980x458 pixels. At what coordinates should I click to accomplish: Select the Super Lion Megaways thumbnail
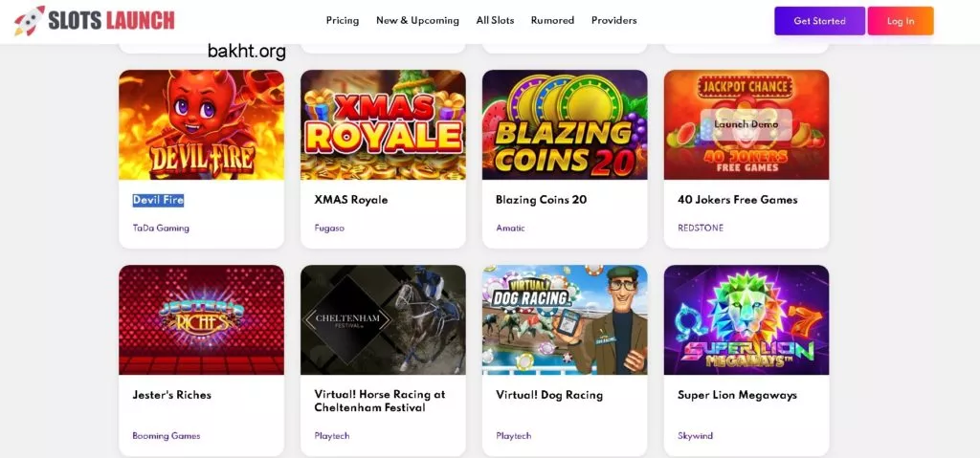pos(746,319)
